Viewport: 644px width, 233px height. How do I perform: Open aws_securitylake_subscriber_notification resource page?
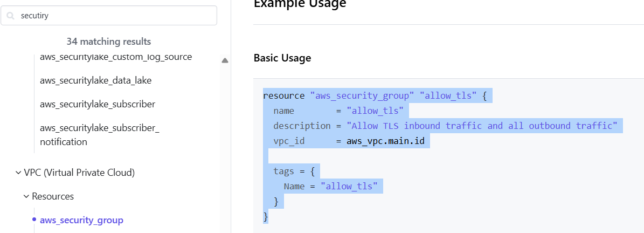(99, 135)
